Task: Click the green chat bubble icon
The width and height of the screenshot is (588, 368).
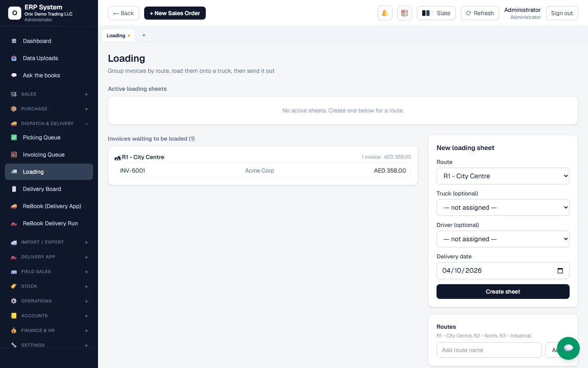Action: click(568, 348)
